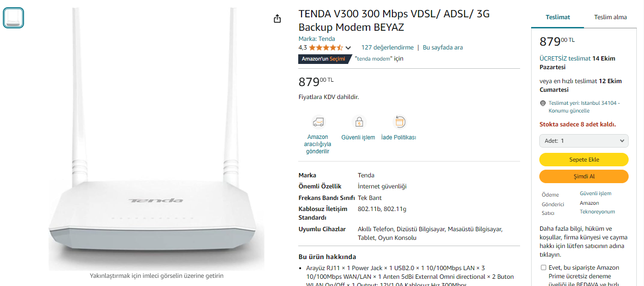The width and height of the screenshot is (644, 286).
Task: Click the Bu sayfada ara link
Action: (443, 48)
